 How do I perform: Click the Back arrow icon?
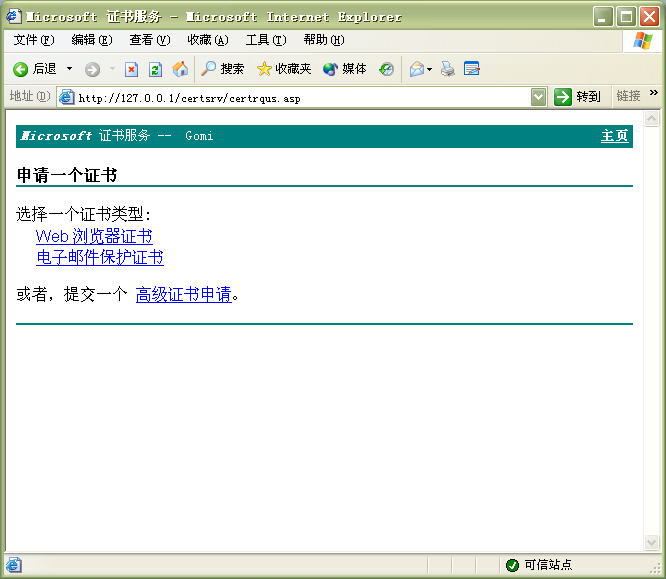click(20, 69)
